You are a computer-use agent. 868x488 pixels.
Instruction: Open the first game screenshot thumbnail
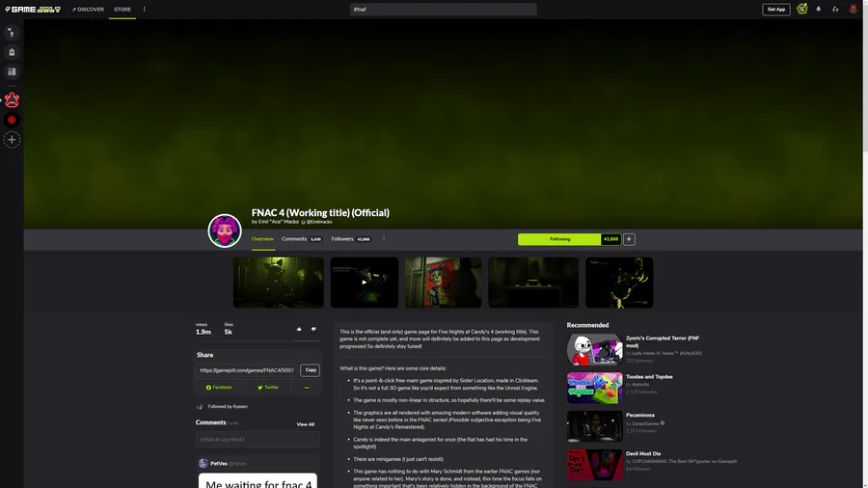tap(279, 283)
